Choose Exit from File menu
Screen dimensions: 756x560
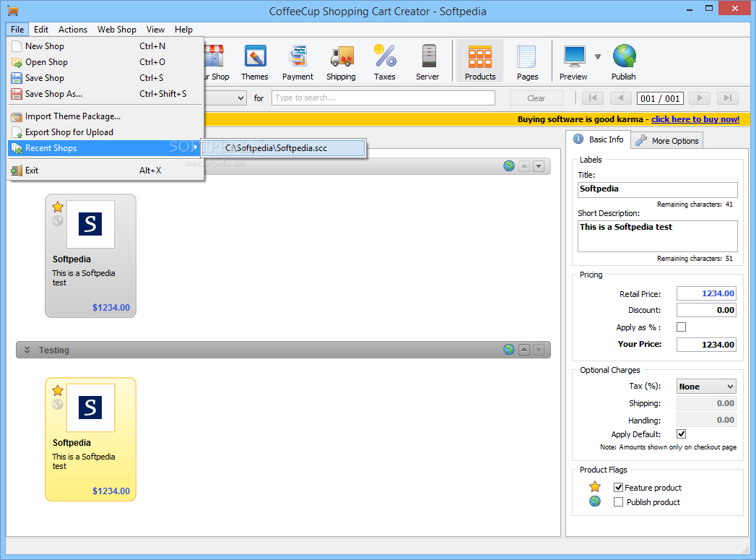(x=105, y=171)
